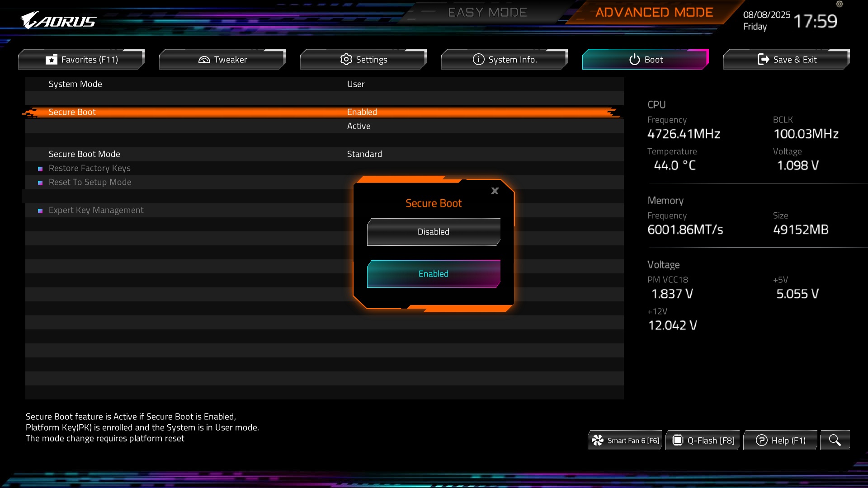The image size is (868, 488).
Task: Click the Active status text
Action: click(359, 126)
